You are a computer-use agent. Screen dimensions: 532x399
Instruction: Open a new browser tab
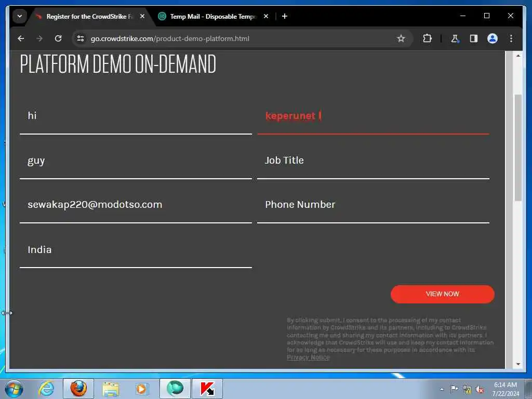click(x=285, y=16)
